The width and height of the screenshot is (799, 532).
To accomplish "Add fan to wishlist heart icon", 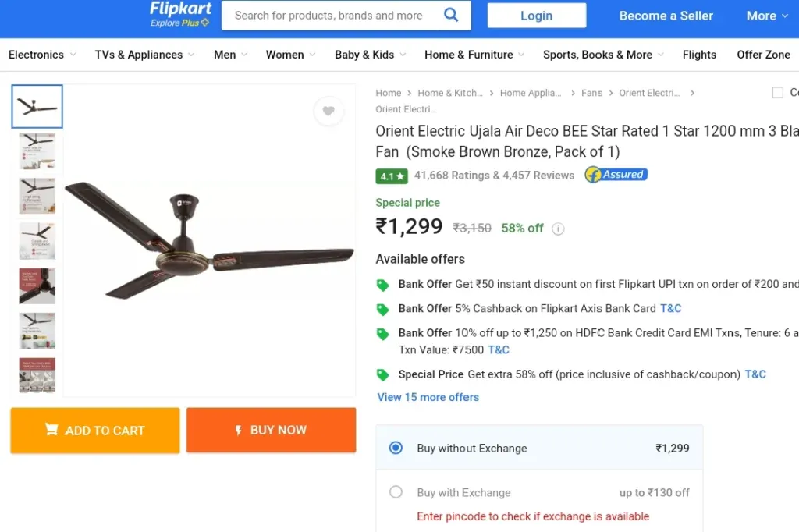I will pos(328,111).
